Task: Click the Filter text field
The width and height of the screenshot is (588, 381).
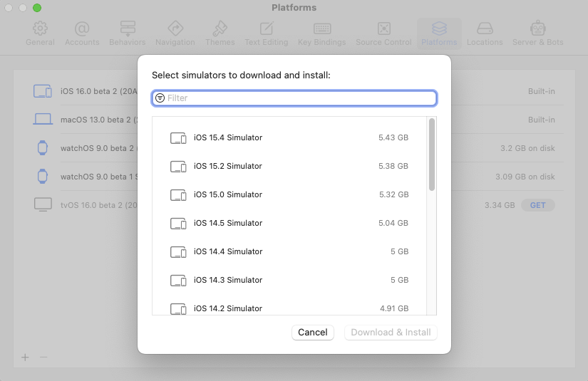Action: click(x=299, y=98)
